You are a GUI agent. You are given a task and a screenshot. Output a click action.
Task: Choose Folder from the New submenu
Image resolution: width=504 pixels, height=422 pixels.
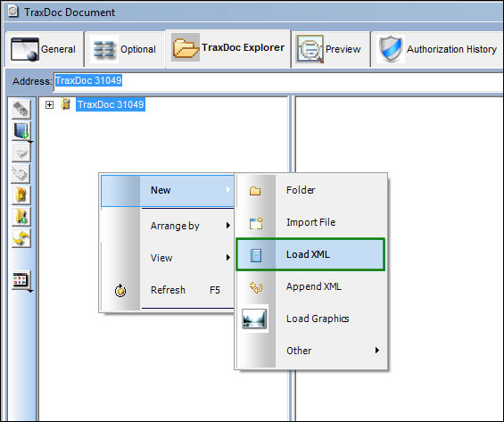[311, 190]
